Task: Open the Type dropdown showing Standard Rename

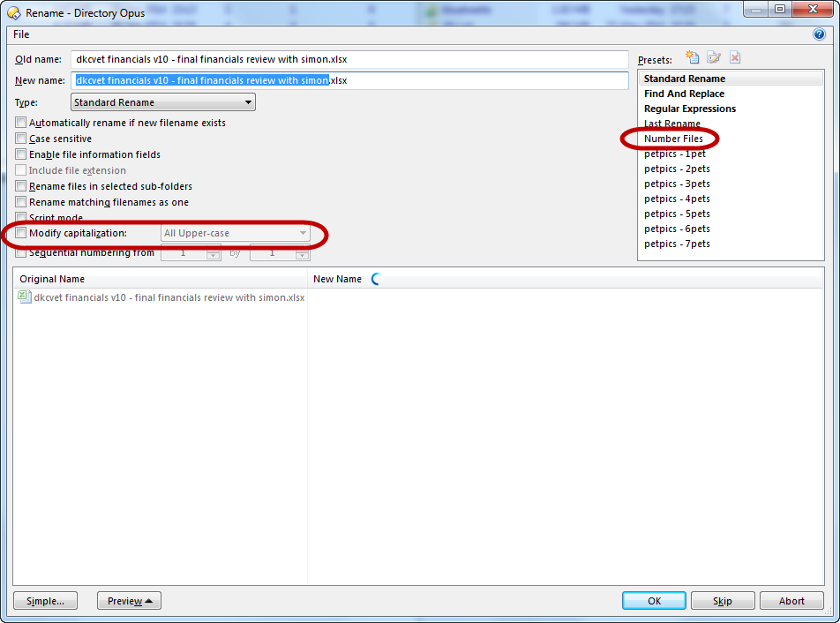Action: coord(163,102)
